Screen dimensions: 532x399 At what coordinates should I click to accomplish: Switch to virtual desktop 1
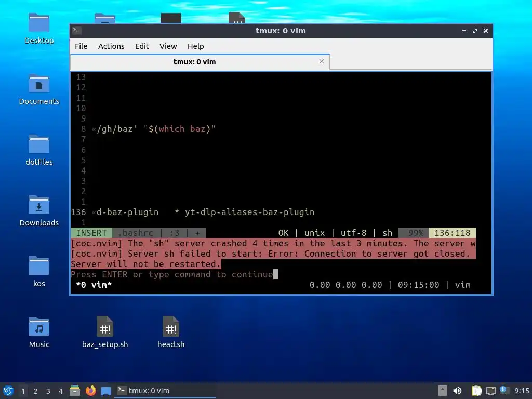tap(23, 391)
